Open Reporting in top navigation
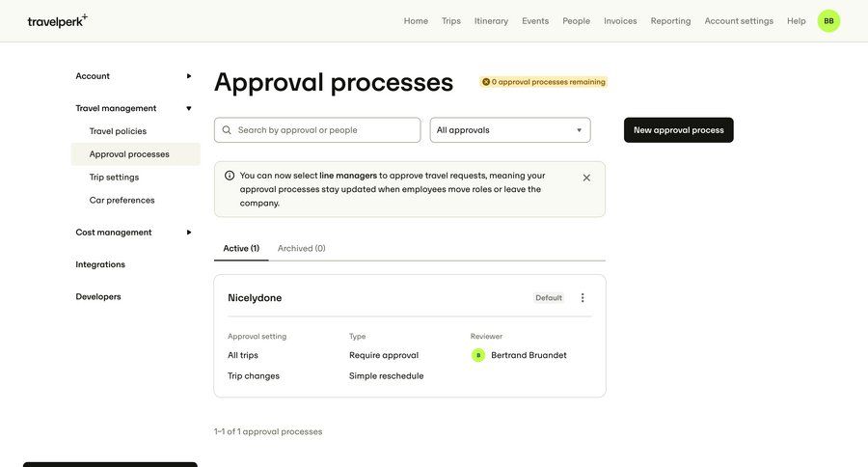 [670, 21]
